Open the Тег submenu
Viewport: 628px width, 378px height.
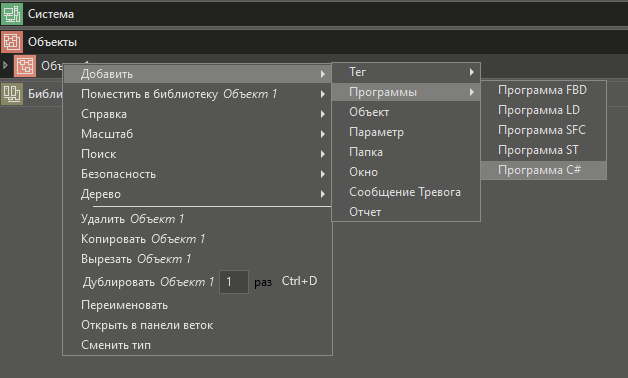point(406,72)
